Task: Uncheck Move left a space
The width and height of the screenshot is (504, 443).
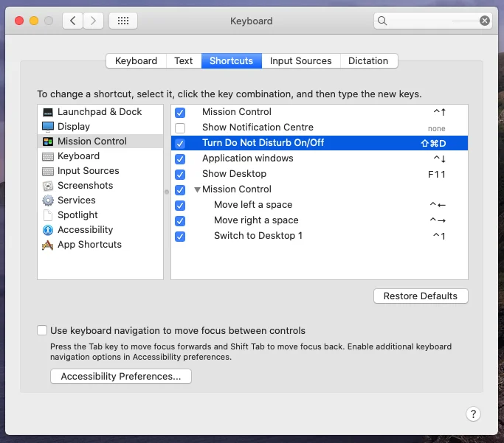Action: pos(180,206)
